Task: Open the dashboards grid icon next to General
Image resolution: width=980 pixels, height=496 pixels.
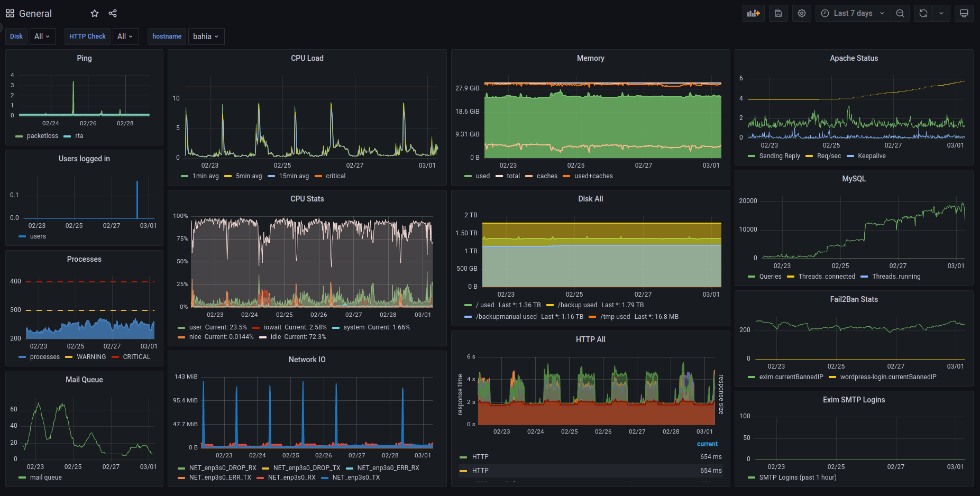Action: tap(10, 13)
